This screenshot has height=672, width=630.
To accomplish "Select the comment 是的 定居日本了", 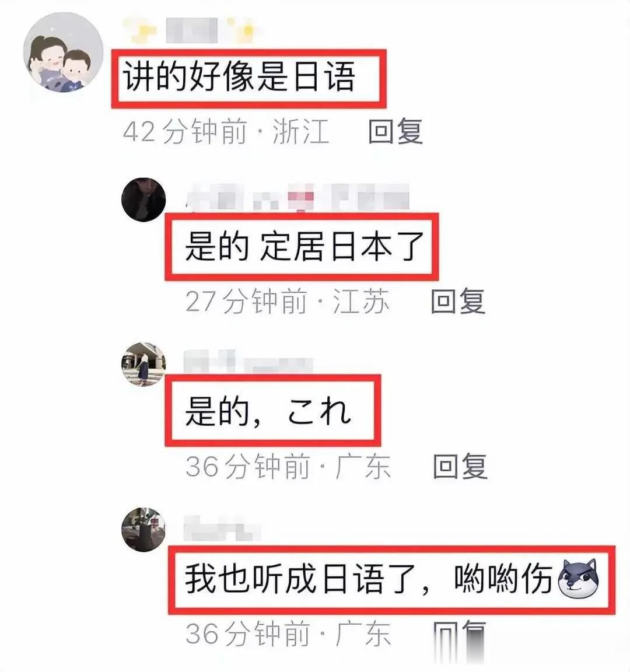I will (304, 246).
